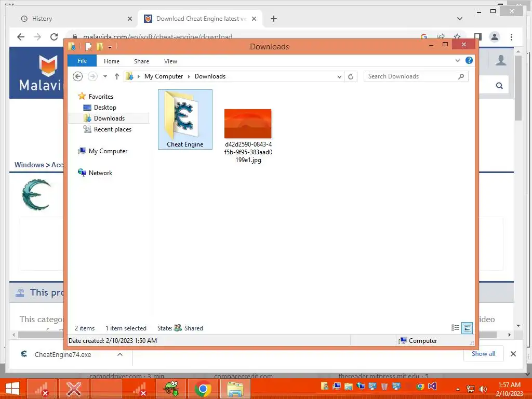Viewport: 532px width, 399px height.
Task: Click the Windows breadcrumb link on Malavida
Action: [x=29, y=165]
